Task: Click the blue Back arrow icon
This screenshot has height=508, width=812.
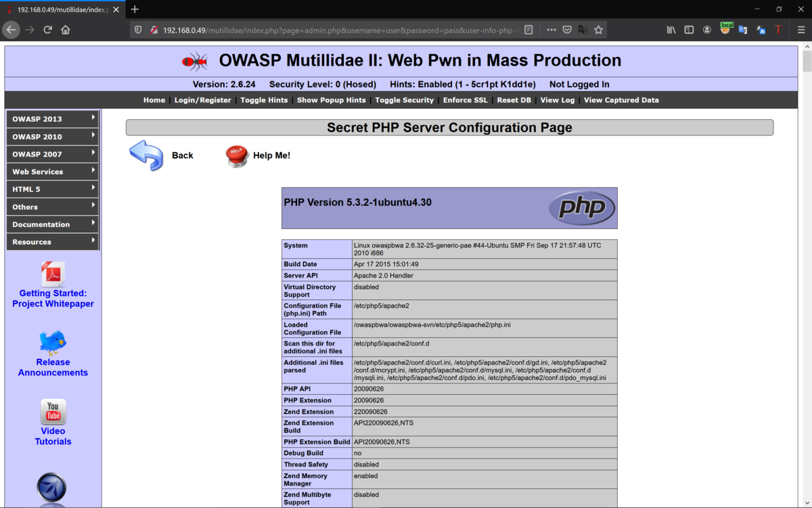Action: click(146, 155)
